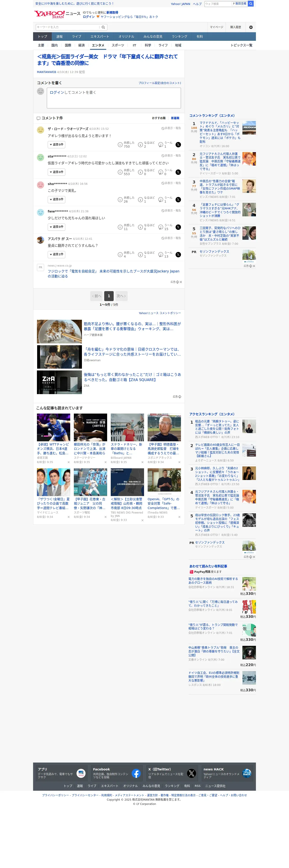The height and width of the screenshot is (868, 289).
Task: Dismiss the 明徳義塾・馬渕史郎監督 article with its x
Action: point(179,462)
